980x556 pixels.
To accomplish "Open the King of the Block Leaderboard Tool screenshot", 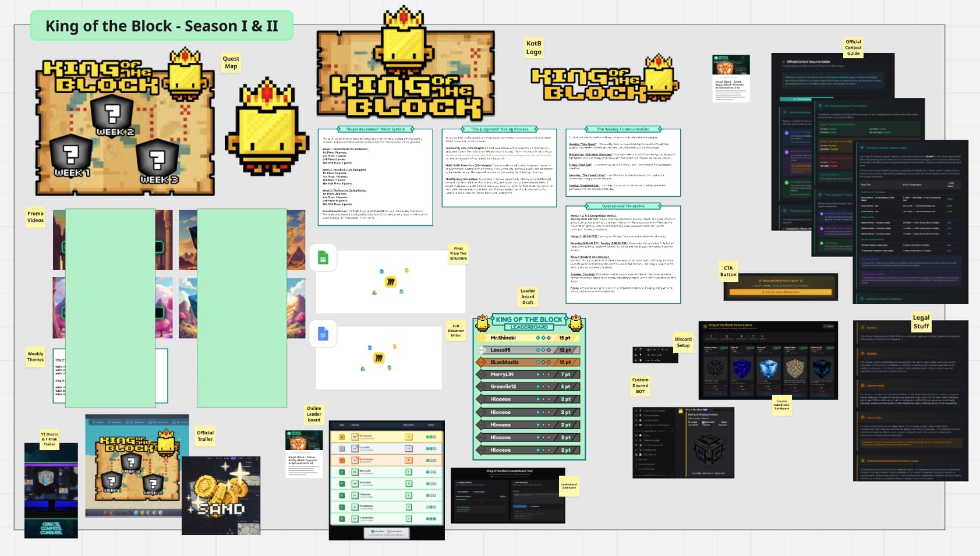I will point(508,495).
